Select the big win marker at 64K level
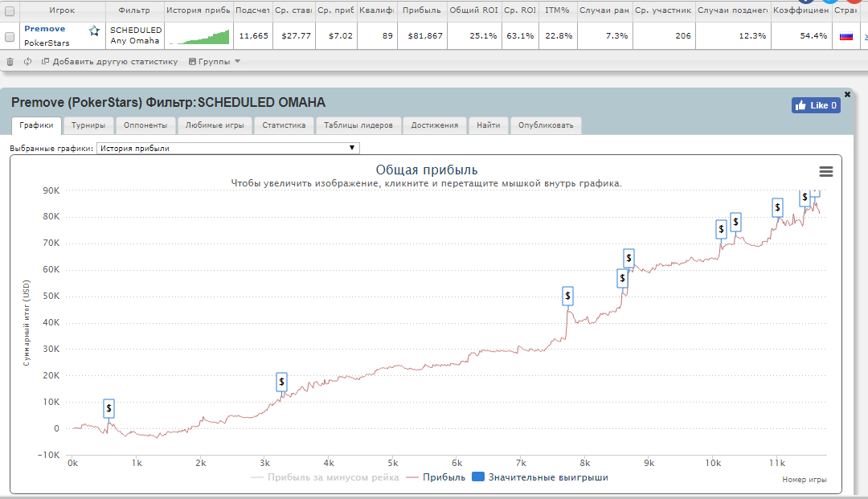 point(628,258)
